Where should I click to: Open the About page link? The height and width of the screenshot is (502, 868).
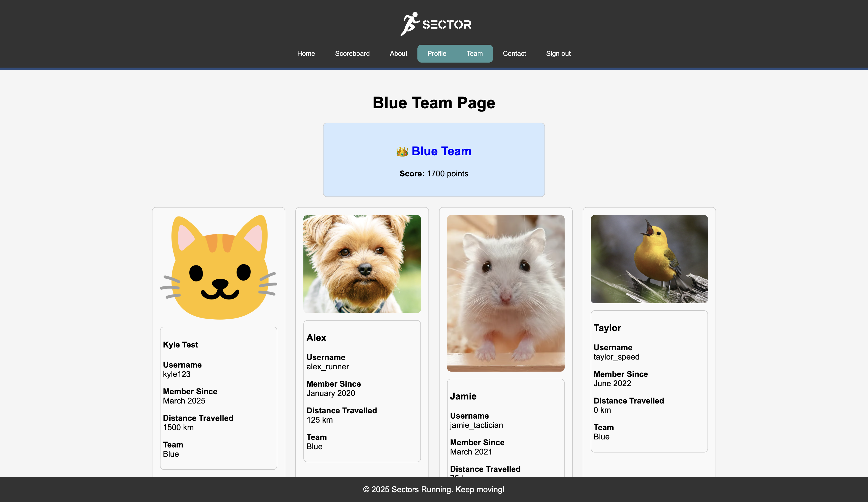point(398,54)
